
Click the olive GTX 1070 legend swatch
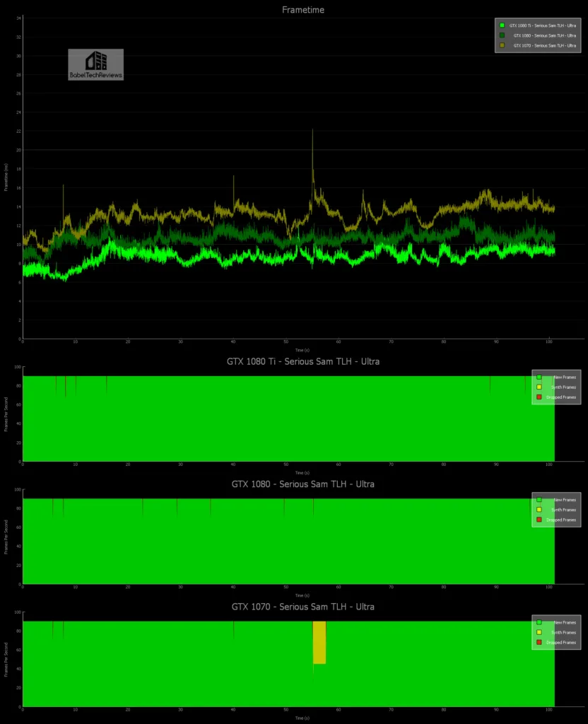pos(502,45)
